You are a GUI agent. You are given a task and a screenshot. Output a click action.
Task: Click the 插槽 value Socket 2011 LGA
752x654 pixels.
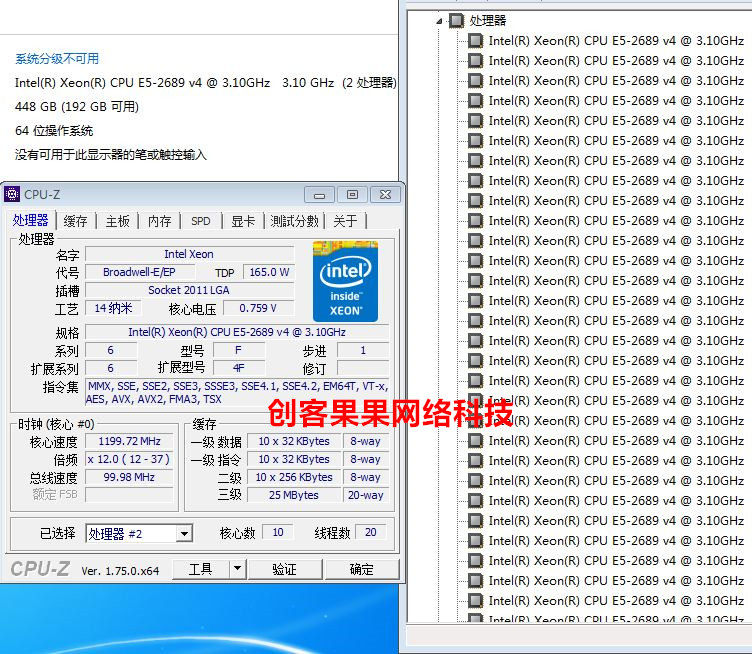[189, 290]
